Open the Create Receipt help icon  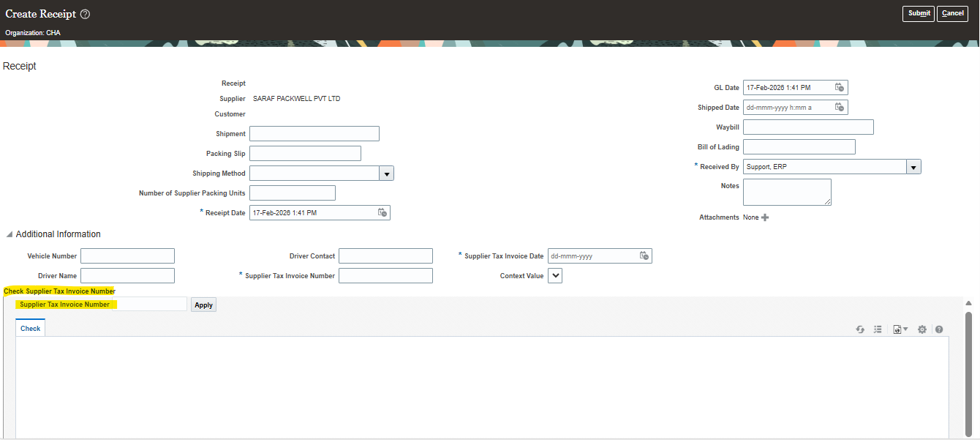85,15
